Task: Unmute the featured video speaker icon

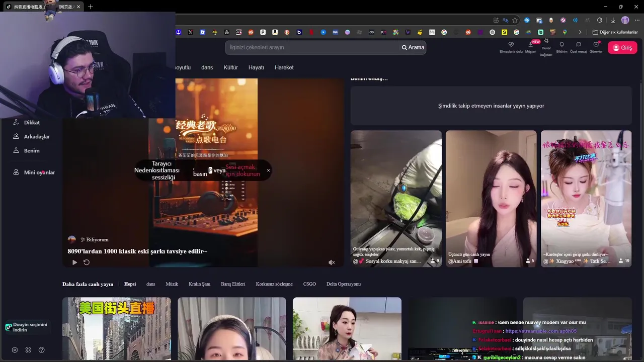Action: pyautogui.click(x=332, y=262)
